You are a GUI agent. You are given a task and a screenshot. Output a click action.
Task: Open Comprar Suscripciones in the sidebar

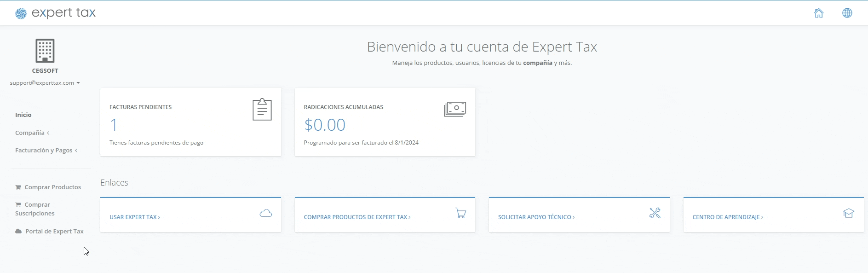click(35, 209)
